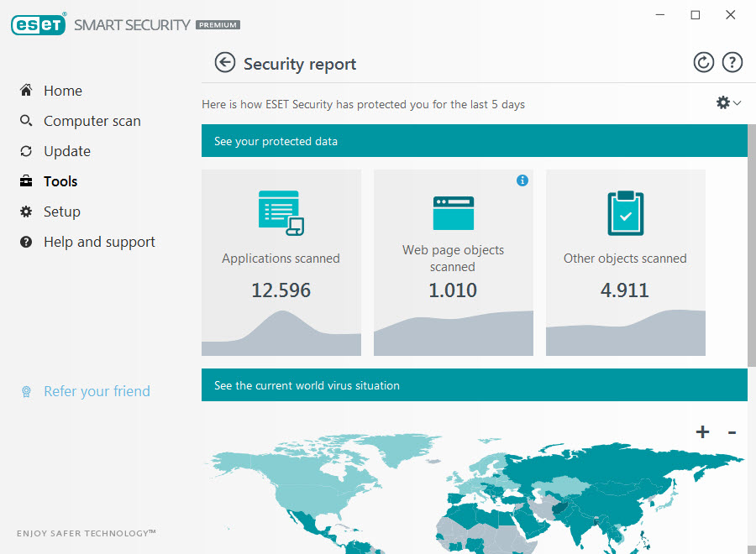Collapse See the current world virus situation
Screen dimensions: 756x554
[475, 385]
